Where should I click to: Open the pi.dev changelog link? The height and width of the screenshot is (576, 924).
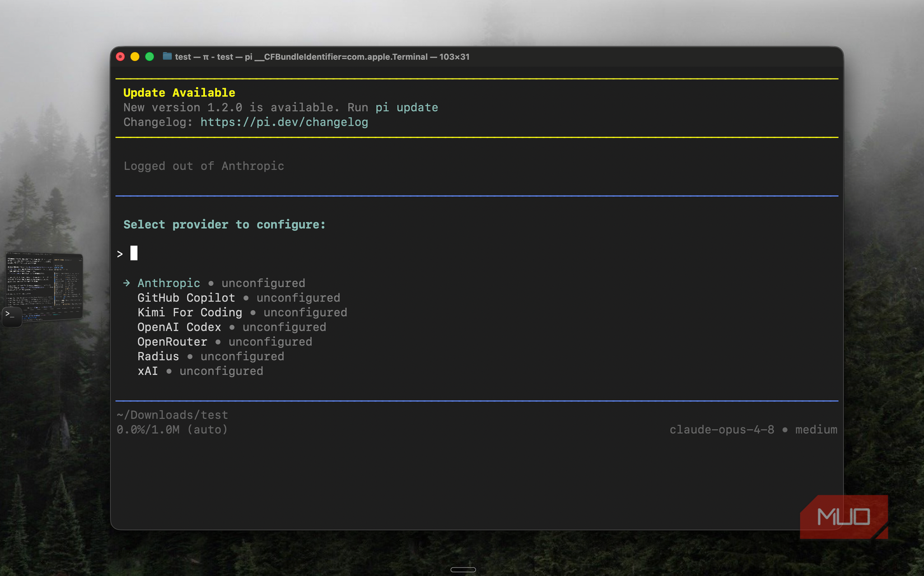[x=284, y=122]
